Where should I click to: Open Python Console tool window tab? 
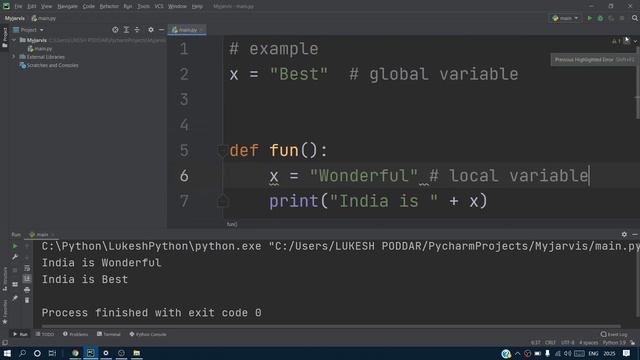point(148,334)
